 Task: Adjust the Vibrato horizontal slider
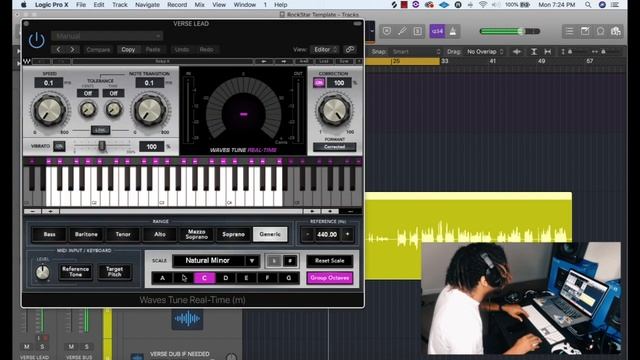click(102, 146)
